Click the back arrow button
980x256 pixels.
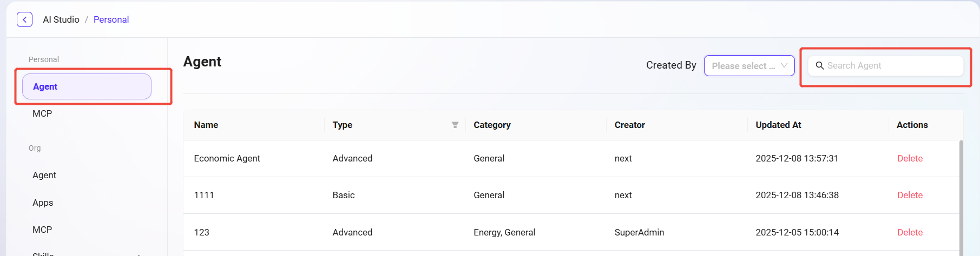pyautogui.click(x=24, y=19)
